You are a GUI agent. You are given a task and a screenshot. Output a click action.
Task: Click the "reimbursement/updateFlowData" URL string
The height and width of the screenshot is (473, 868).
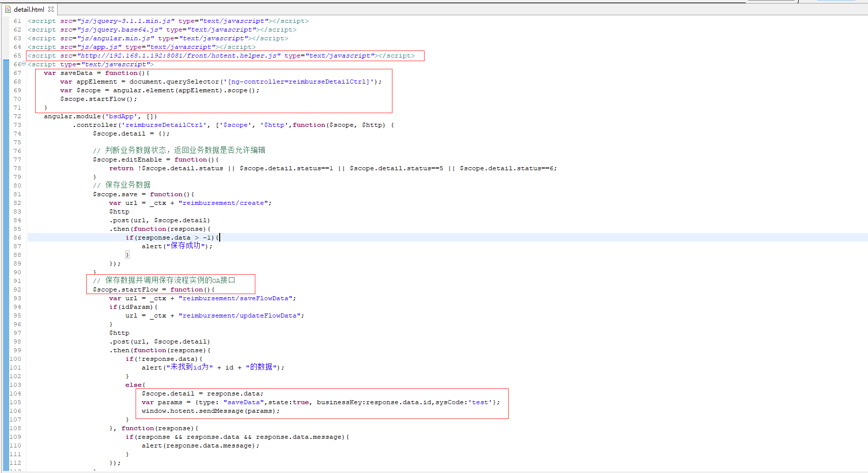click(240, 316)
